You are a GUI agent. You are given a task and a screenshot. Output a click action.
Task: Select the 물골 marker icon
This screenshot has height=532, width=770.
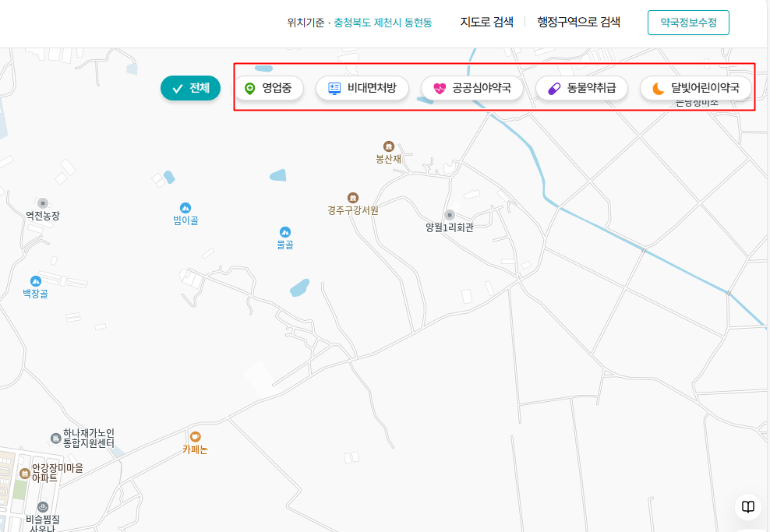[286, 231]
